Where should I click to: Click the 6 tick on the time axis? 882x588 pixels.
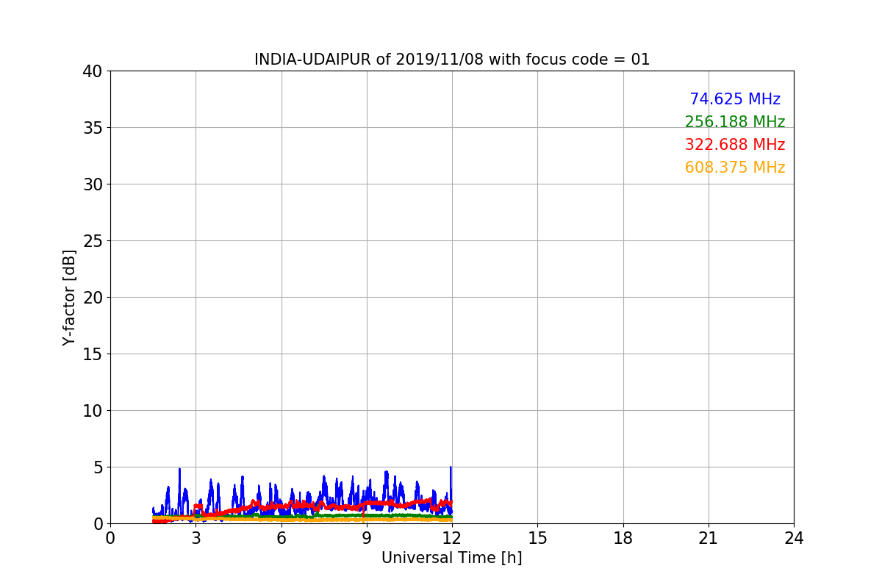(281, 538)
